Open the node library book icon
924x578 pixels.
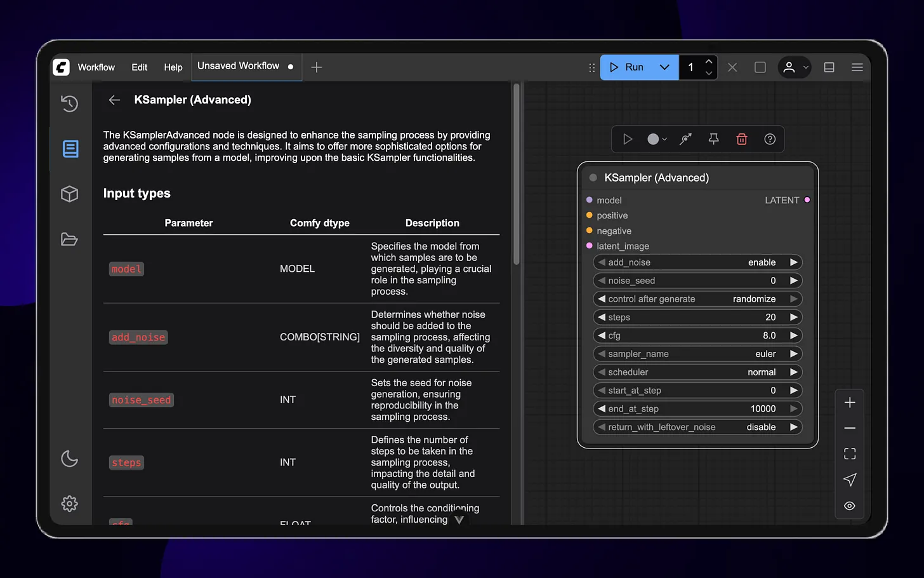tap(70, 149)
